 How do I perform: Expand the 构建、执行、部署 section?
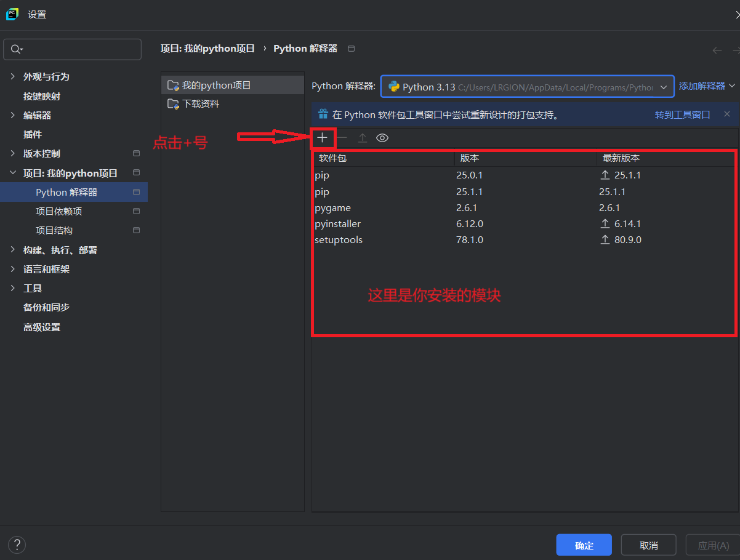[12, 250]
